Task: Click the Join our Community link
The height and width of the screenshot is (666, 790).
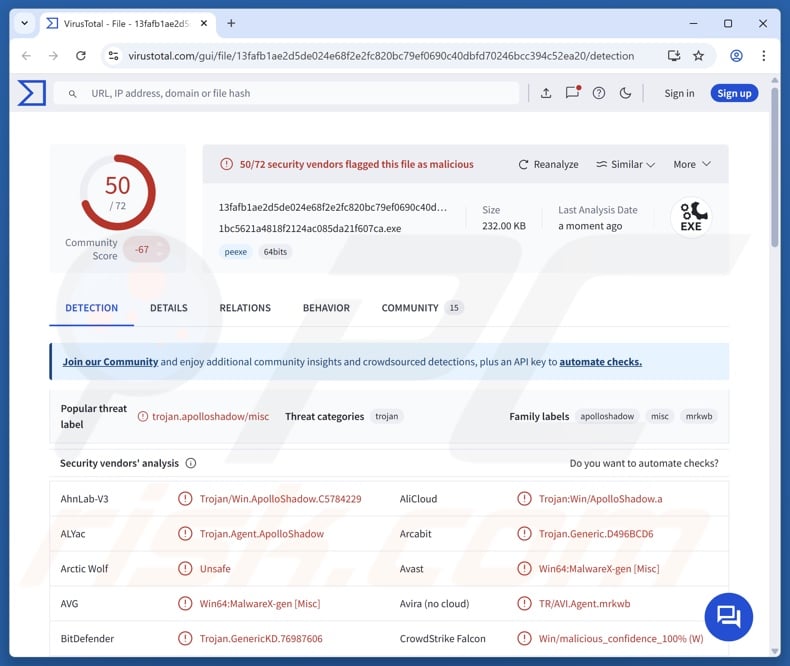Action: click(110, 362)
